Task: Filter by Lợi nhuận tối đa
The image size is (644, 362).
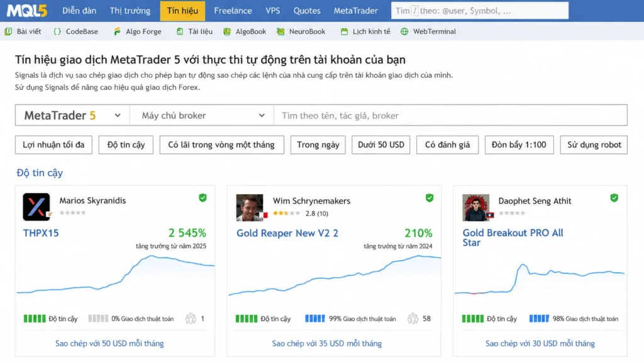Action: point(53,145)
